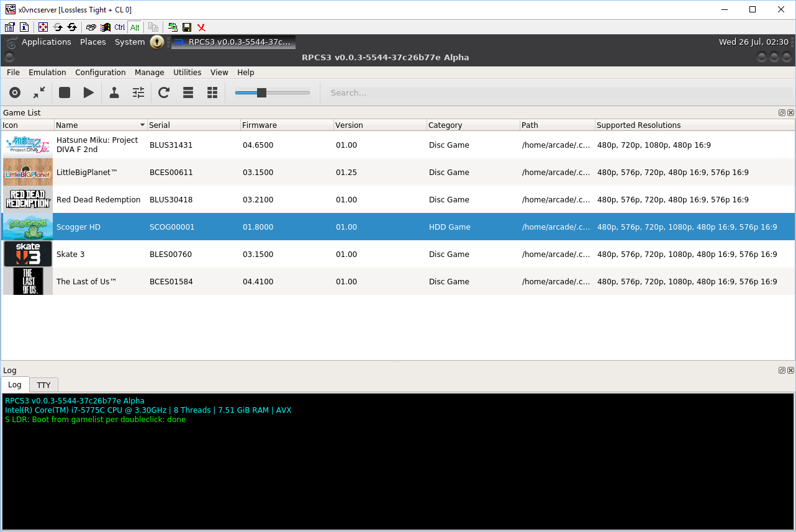Open the Manage menu
796x532 pixels.
point(149,73)
